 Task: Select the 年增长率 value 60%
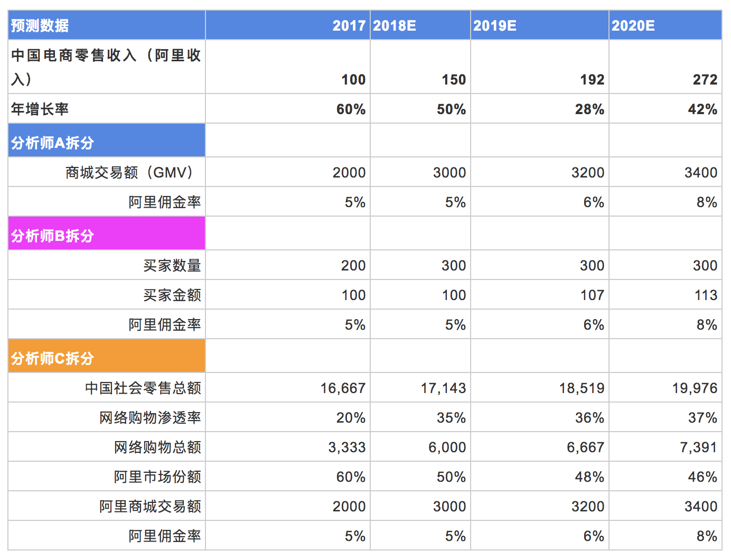click(x=351, y=109)
